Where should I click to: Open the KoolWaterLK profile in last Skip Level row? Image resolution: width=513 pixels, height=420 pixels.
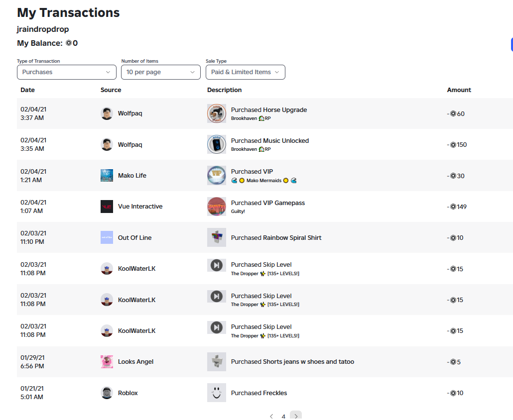click(x=136, y=331)
